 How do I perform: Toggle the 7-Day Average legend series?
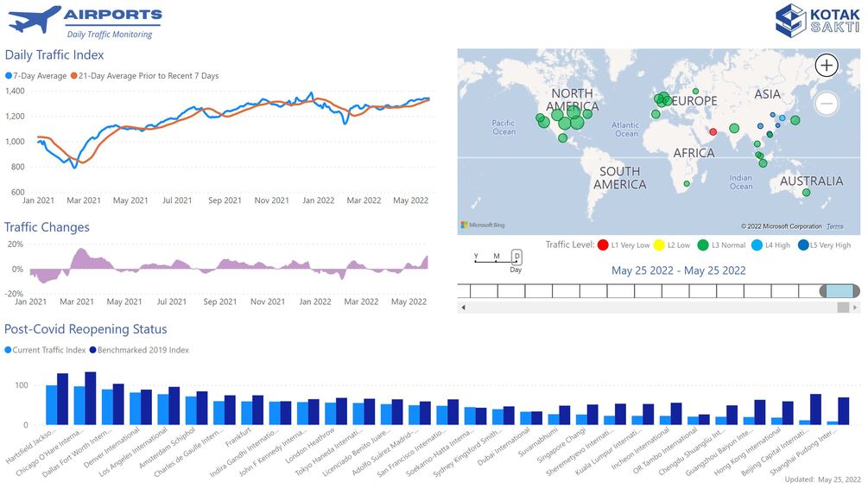[36, 76]
